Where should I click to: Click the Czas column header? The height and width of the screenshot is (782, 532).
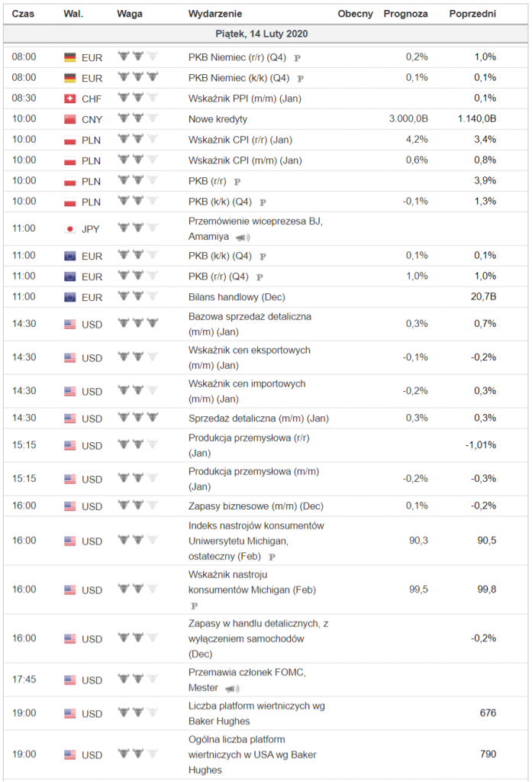click(x=23, y=14)
